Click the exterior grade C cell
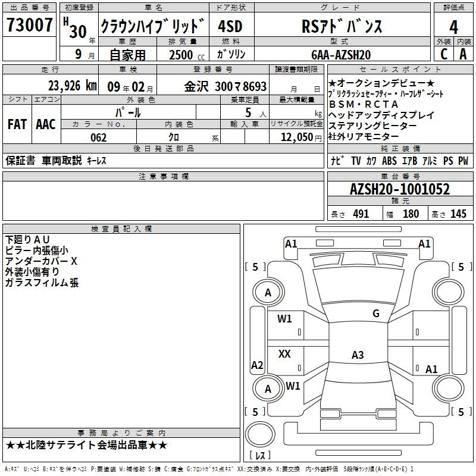The image size is (476, 476). pos(443,54)
